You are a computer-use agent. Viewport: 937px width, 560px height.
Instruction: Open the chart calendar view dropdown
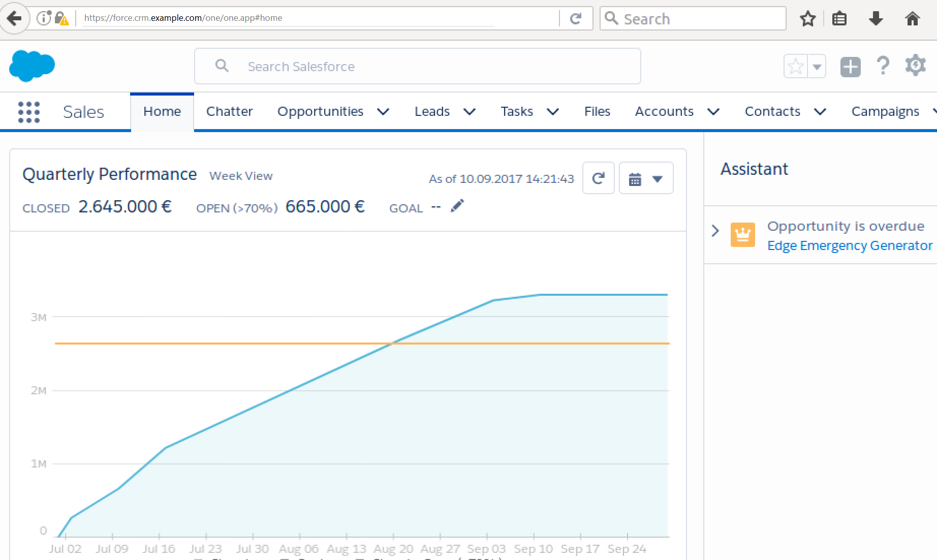point(646,178)
